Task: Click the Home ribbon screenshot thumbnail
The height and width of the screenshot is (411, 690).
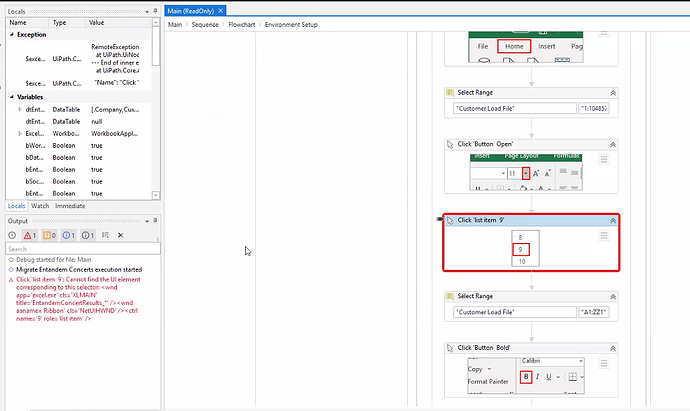Action: (526, 47)
